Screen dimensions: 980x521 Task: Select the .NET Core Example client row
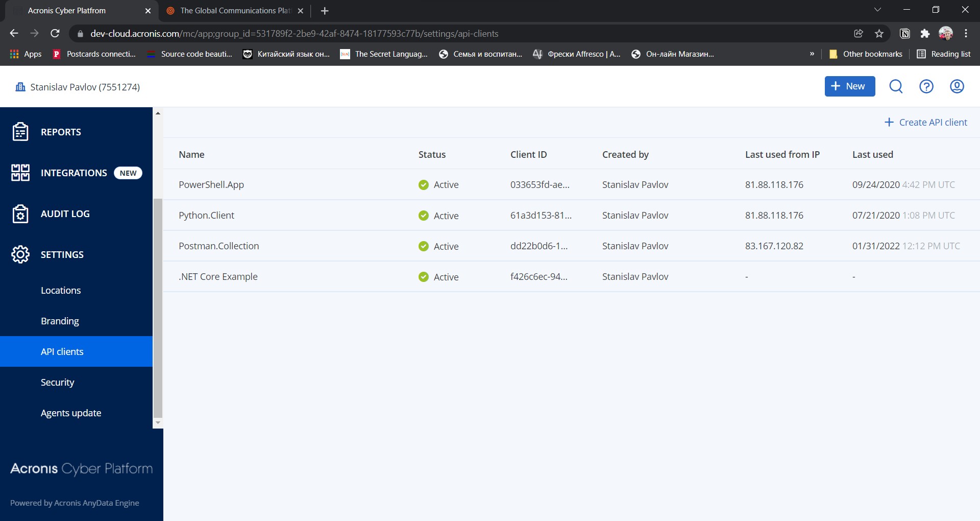tap(572, 276)
